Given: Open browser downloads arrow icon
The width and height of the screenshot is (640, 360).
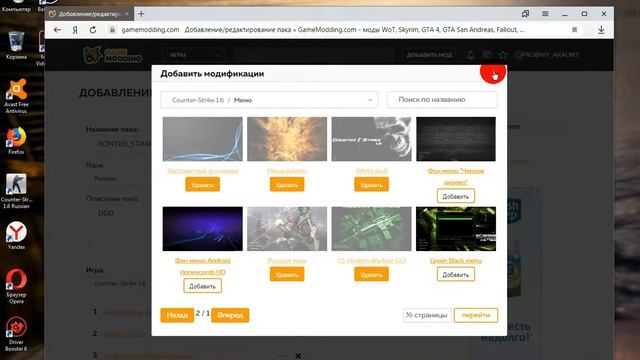Looking at the screenshot, I should tap(601, 30).
